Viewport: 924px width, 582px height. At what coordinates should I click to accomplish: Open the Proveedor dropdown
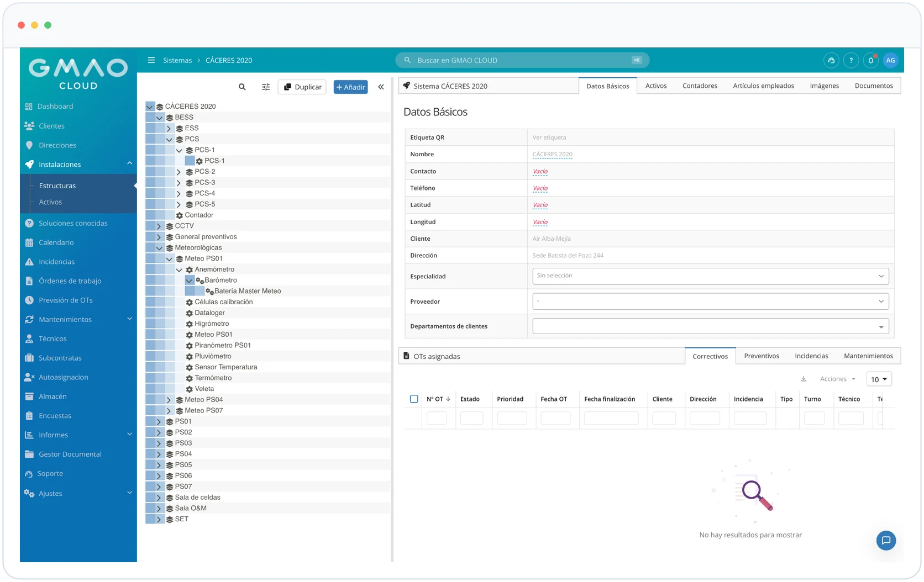point(710,301)
